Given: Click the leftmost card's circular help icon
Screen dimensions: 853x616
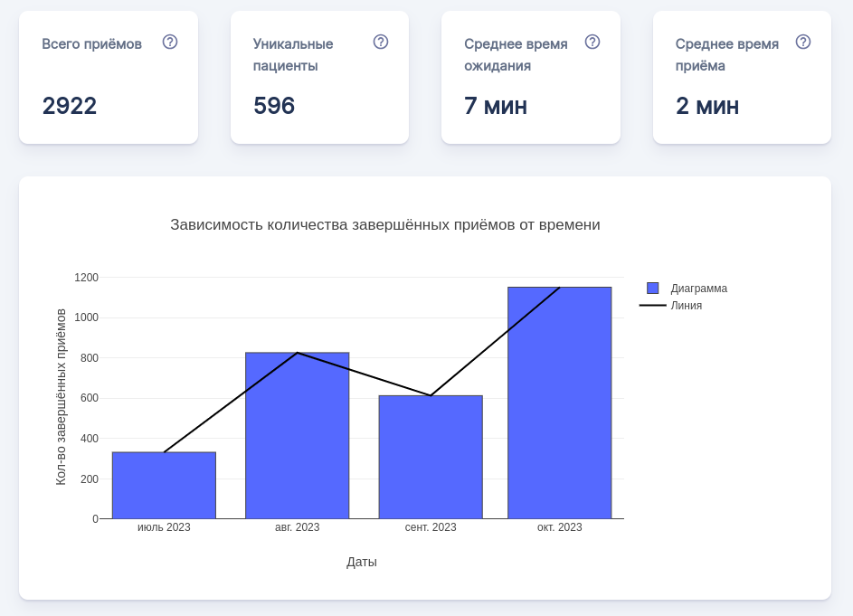Looking at the screenshot, I should (171, 42).
